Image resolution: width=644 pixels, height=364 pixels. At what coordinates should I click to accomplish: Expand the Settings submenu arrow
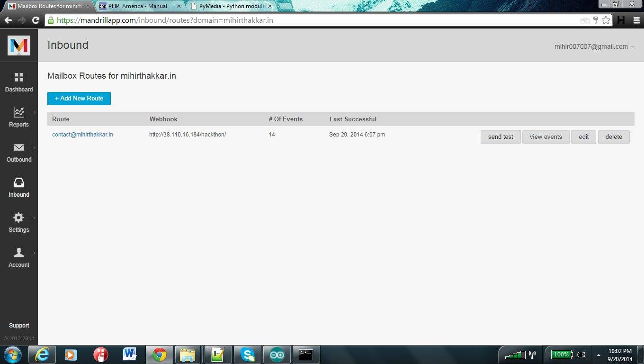point(34,218)
